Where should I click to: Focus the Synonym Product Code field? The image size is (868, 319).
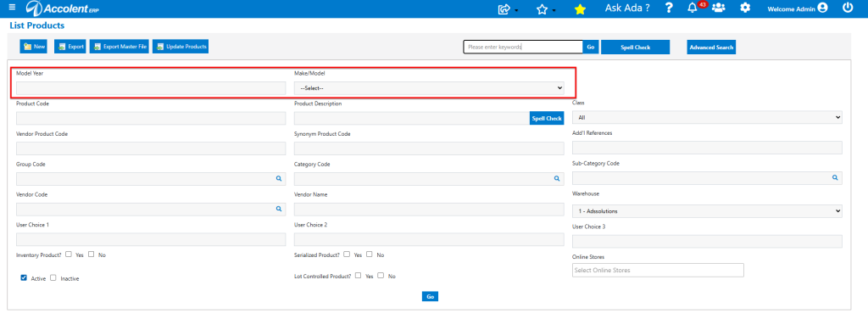(429, 148)
